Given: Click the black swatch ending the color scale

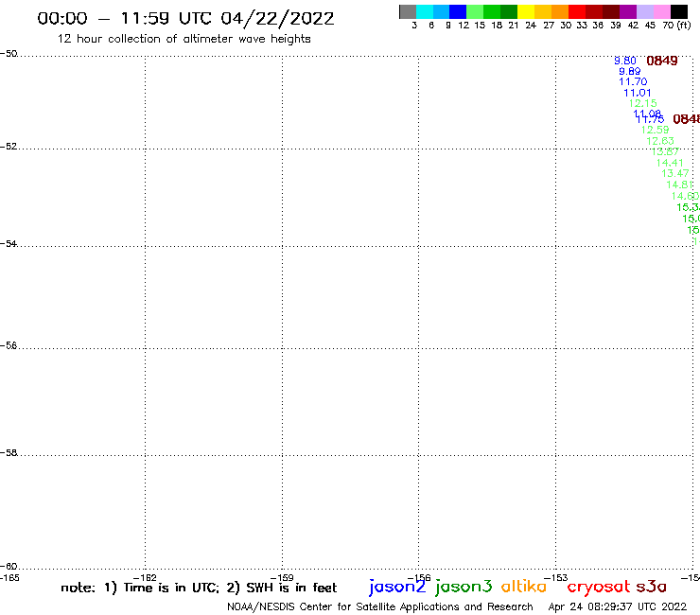Looking at the screenshot, I should [x=678, y=11].
